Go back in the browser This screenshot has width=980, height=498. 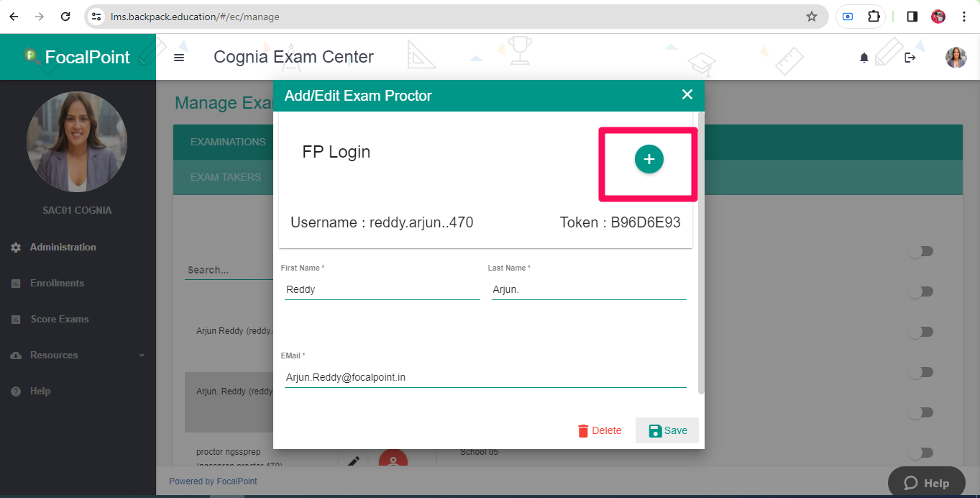coord(14,17)
